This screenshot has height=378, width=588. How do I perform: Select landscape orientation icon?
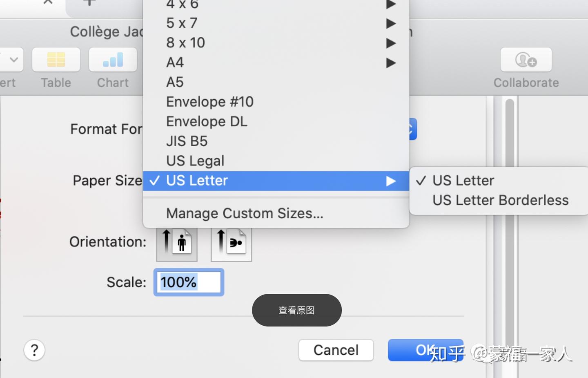pos(231,244)
